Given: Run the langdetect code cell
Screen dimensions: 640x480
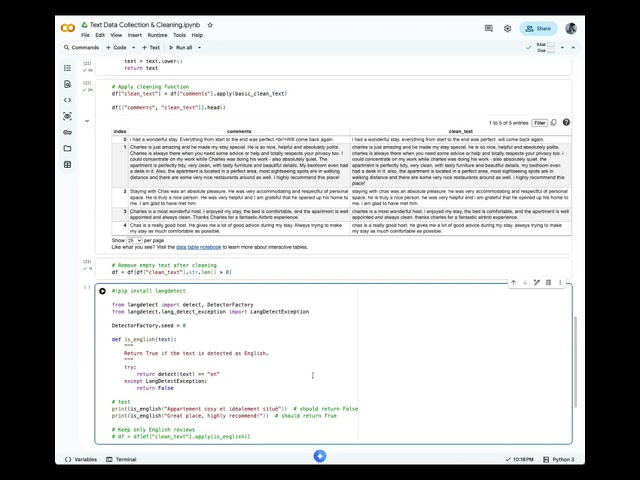Looking at the screenshot, I should pos(102,291).
